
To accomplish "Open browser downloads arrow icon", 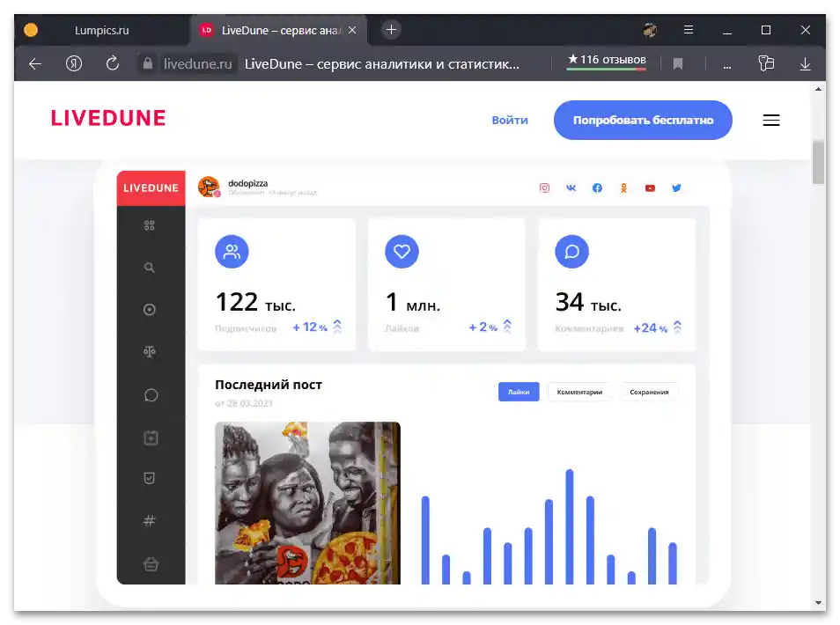I will pos(805,63).
